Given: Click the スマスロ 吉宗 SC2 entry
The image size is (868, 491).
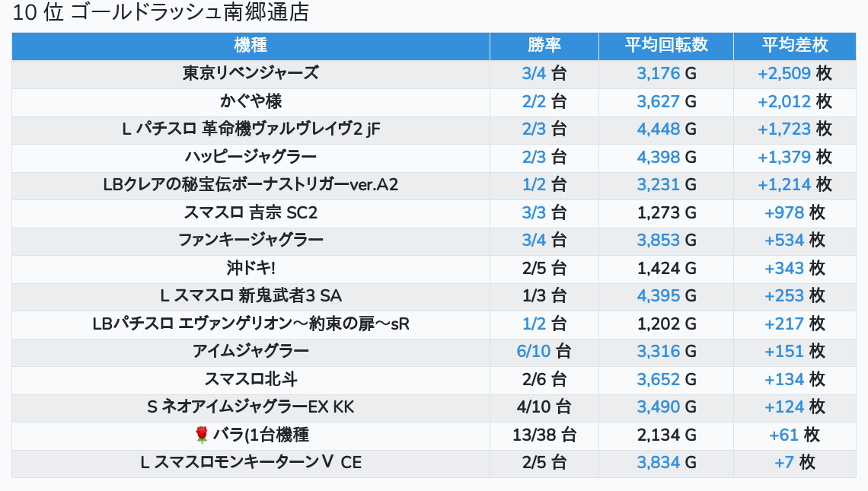Looking at the screenshot, I should 251,212.
